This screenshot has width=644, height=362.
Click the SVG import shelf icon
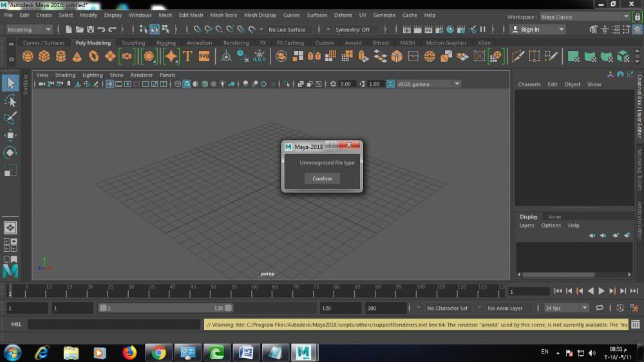[204, 56]
